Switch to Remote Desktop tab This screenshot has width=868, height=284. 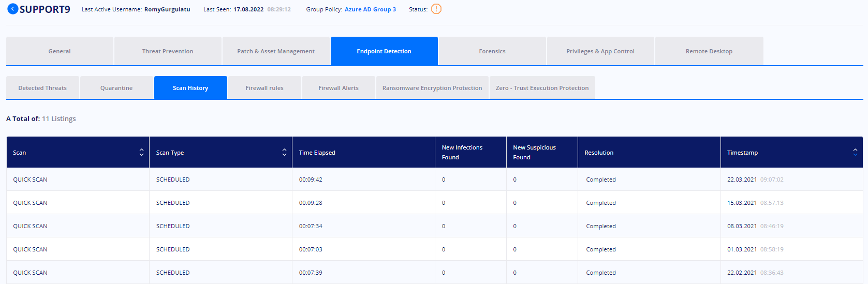click(709, 51)
